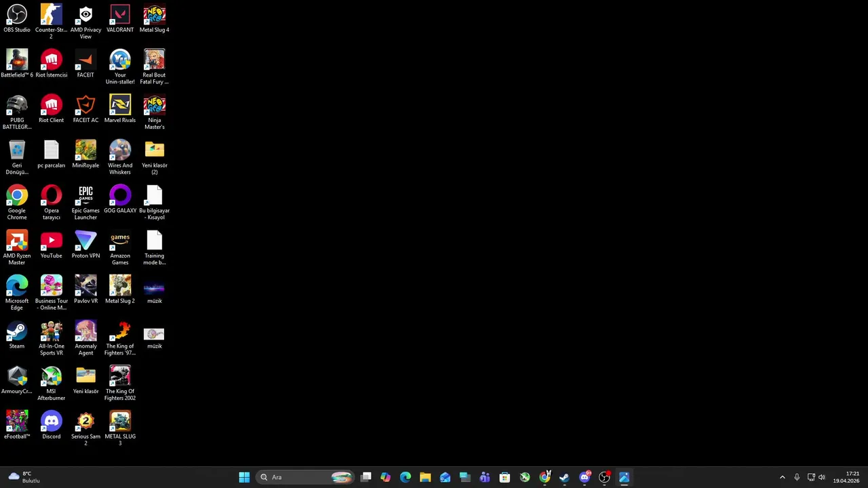Click the YouTube desktop shortcut

tap(51, 245)
